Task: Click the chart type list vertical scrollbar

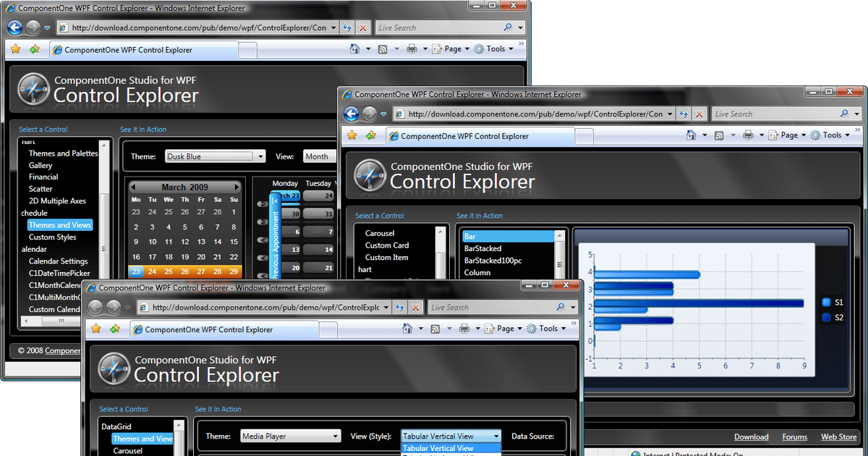Action: [x=559, y=253]
